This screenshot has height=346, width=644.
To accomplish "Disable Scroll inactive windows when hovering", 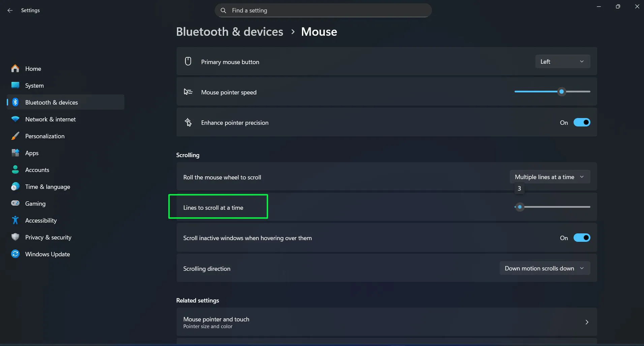I will (x=582, y=238).
